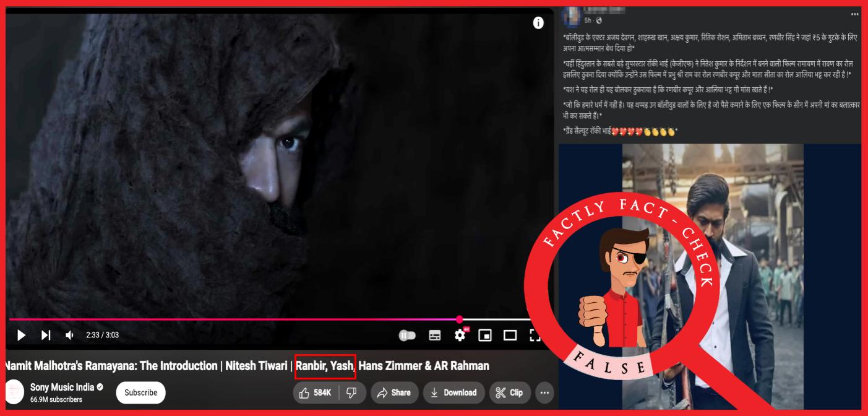Skip to the next video
Viewport: 868px width, 416px height.
(46, 335)
